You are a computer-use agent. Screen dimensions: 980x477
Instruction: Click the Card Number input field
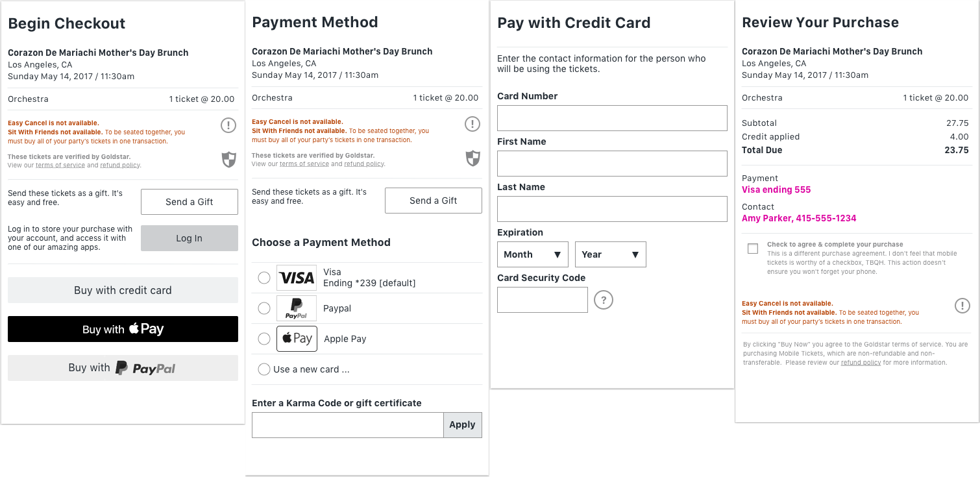click(x=612, y=118)
